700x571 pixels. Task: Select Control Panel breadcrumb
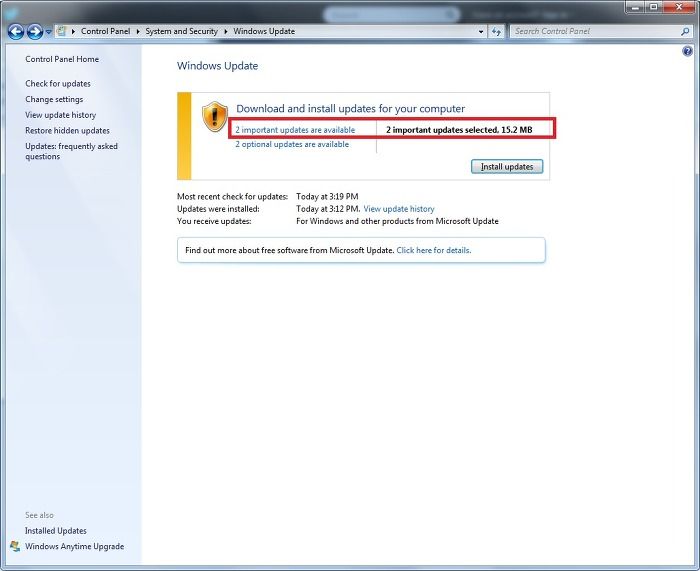(x=105, y=31)
